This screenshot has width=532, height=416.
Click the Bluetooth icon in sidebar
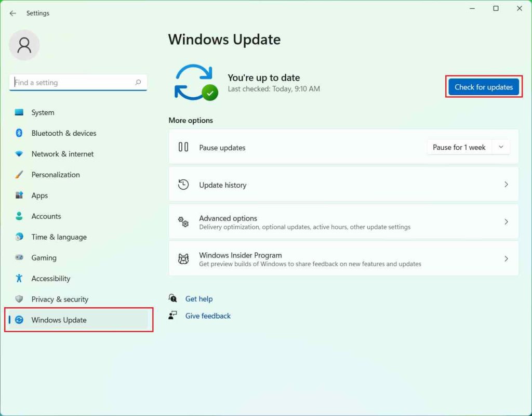point(19,133)
